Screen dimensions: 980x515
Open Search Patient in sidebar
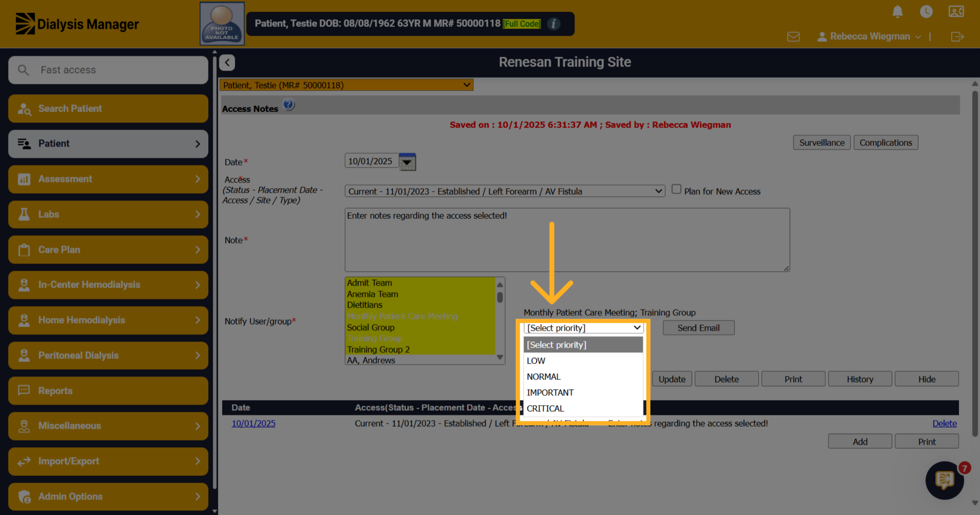click(108, 109)
